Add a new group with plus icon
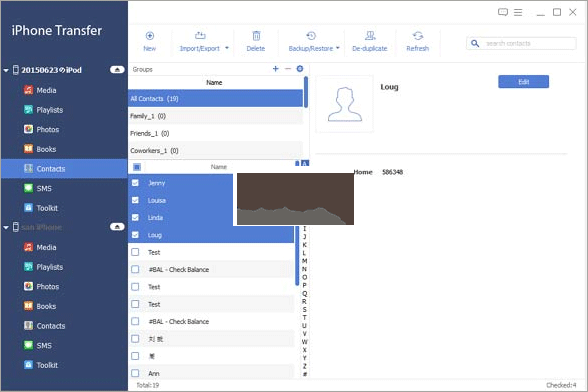588x392 pixels. click(x=276, y=69)
